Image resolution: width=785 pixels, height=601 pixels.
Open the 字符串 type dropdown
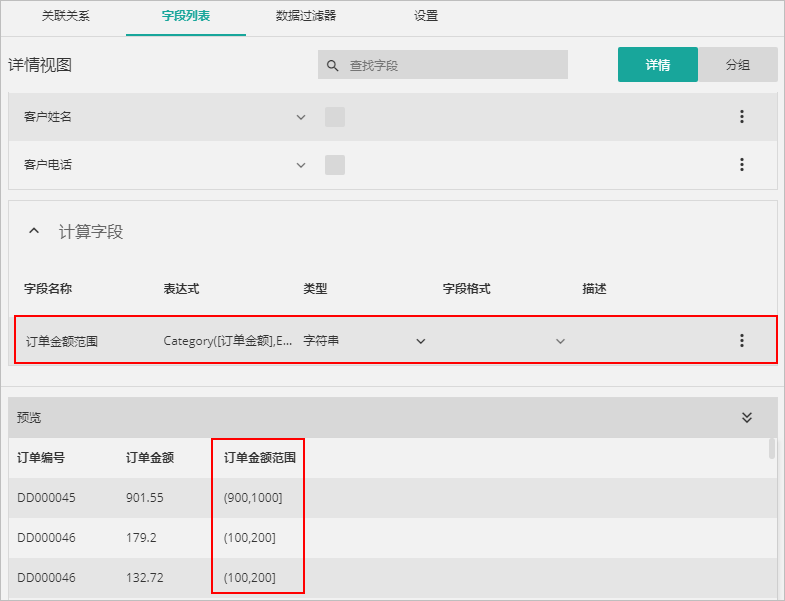421,341
